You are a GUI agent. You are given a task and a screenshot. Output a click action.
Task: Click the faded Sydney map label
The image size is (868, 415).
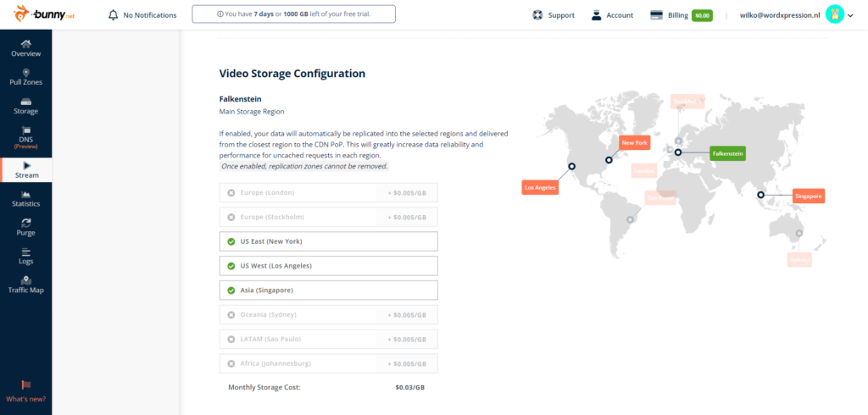(800, 259)
